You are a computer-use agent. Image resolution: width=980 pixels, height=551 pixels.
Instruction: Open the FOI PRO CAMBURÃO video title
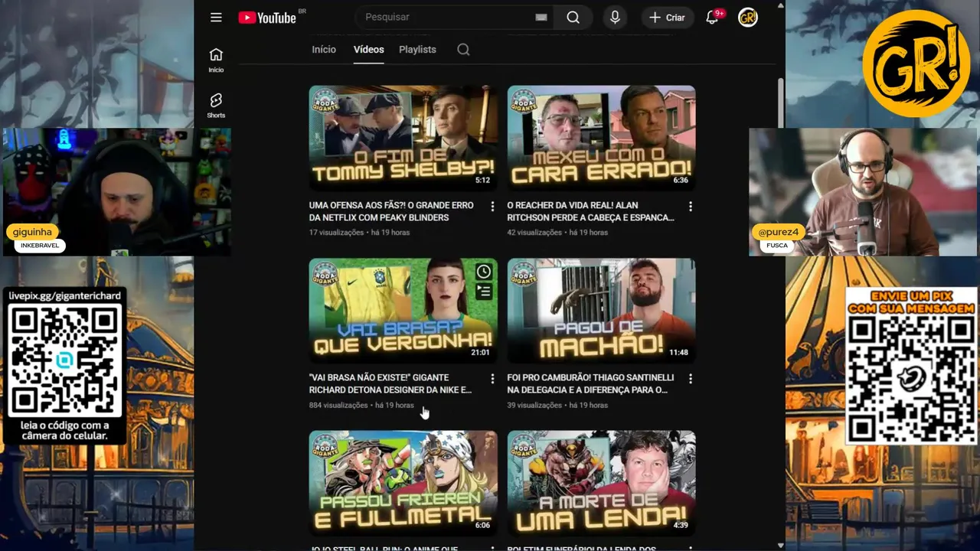point(590,383)
